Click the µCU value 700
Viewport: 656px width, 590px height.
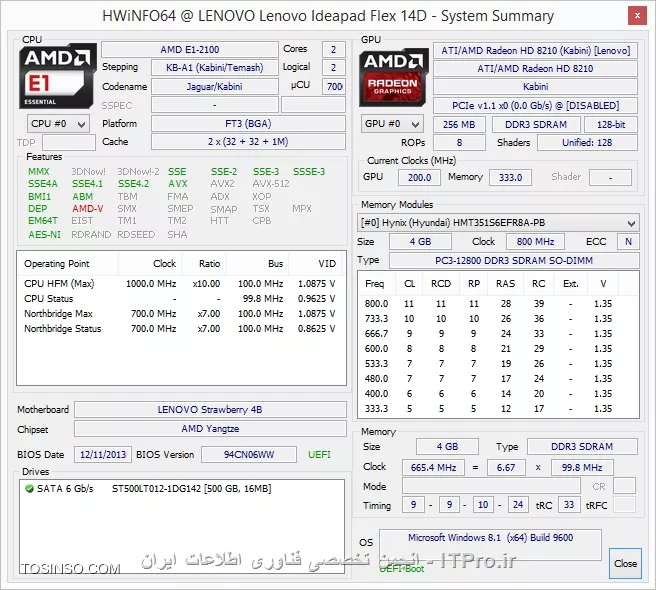click(334, 86)
